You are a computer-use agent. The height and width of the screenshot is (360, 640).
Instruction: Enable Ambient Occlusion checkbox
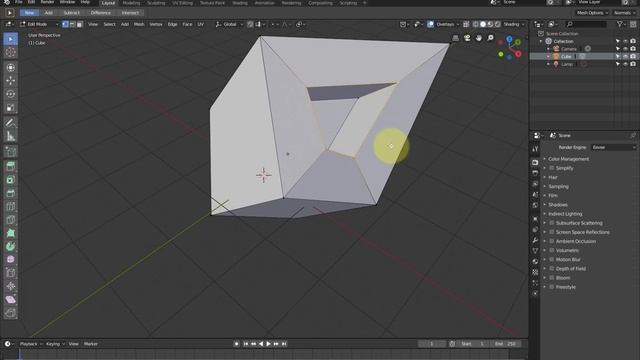pyautogui.click(x=552, y=241)
